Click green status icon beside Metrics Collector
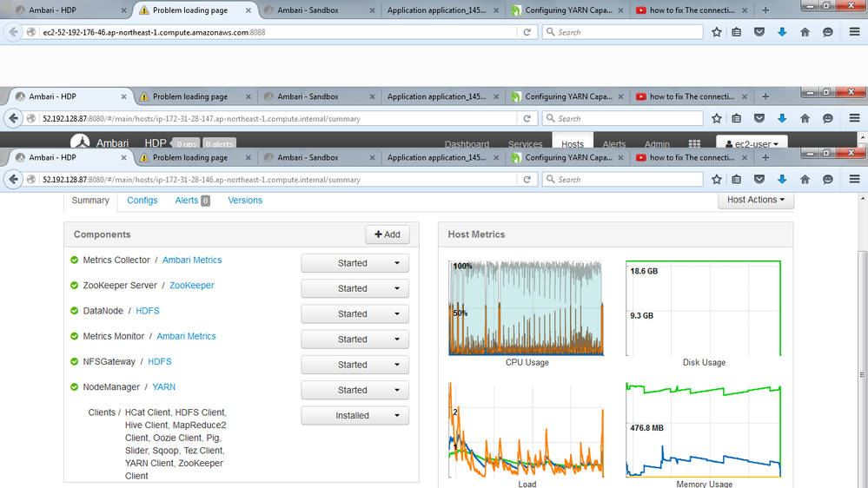 (x=75, y=260)
